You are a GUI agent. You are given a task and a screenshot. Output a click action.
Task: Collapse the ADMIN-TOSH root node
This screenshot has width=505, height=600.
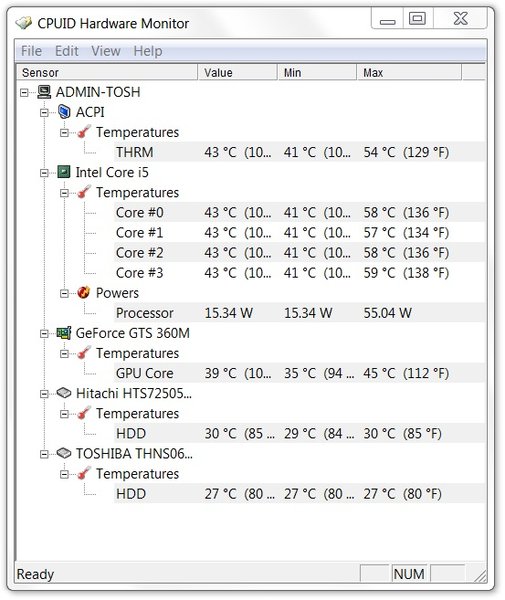[x=24, y=93]
